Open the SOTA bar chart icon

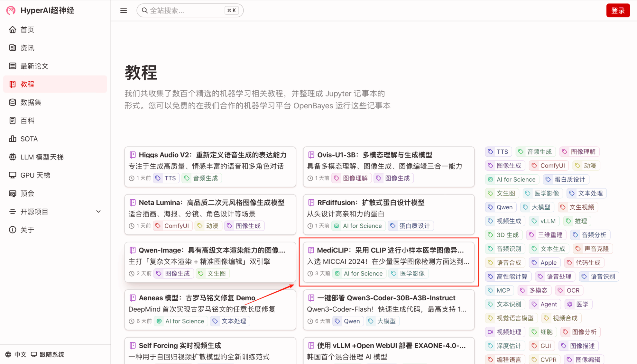click(13, 139)
